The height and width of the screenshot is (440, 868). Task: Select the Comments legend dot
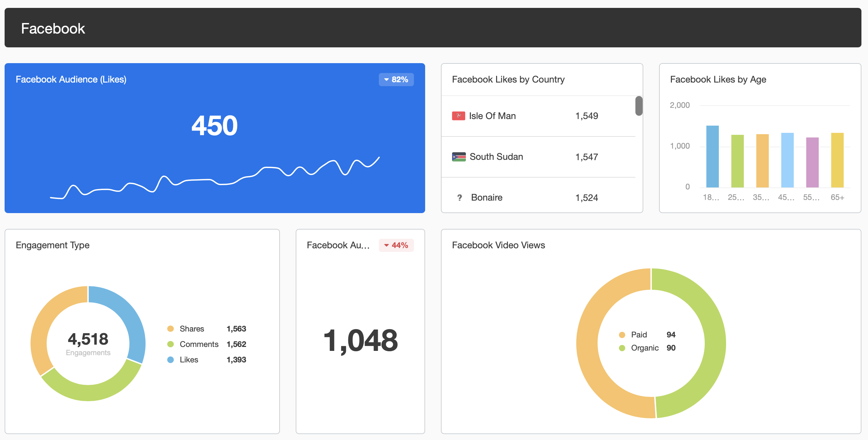(171, 344)
